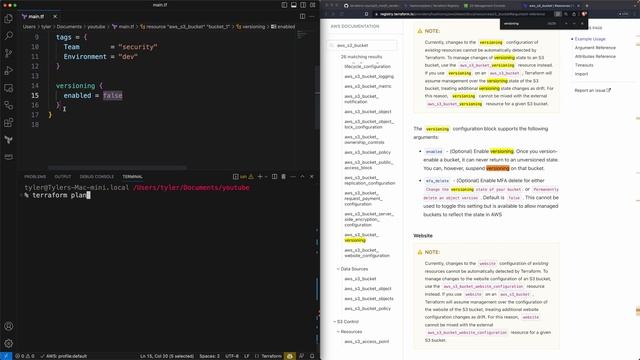Close the browser find-in-page bar

click(x=582, y=24)
